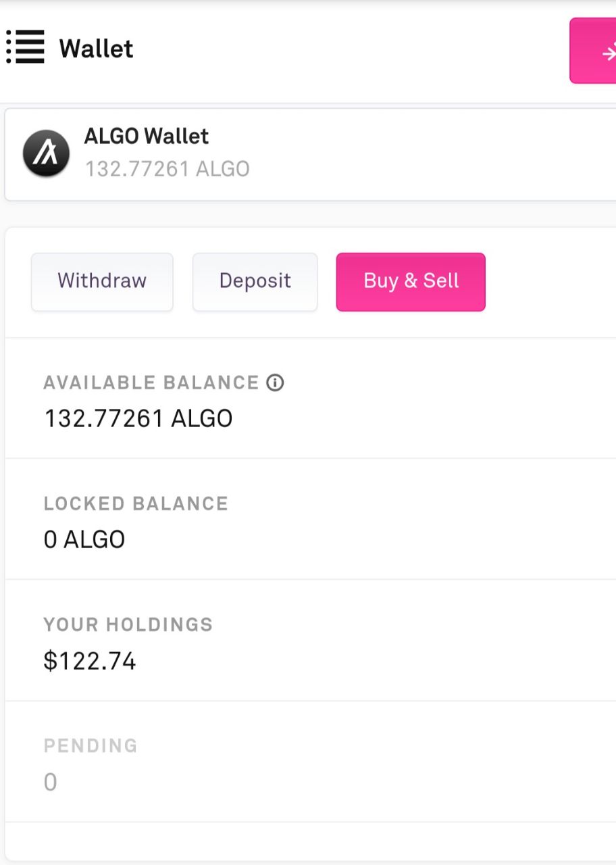The height and width of the screenshot is (865, 616).
Task: Click the Algorand logo icon
Action: pos(46,153)
